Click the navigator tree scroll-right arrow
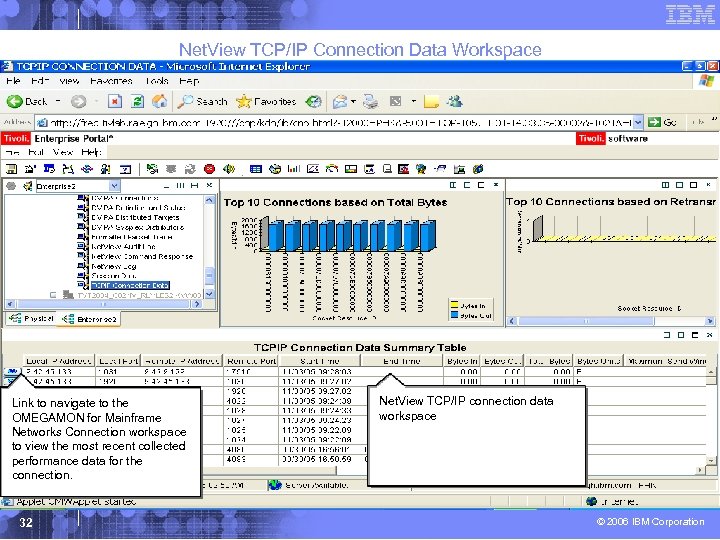 197,304
